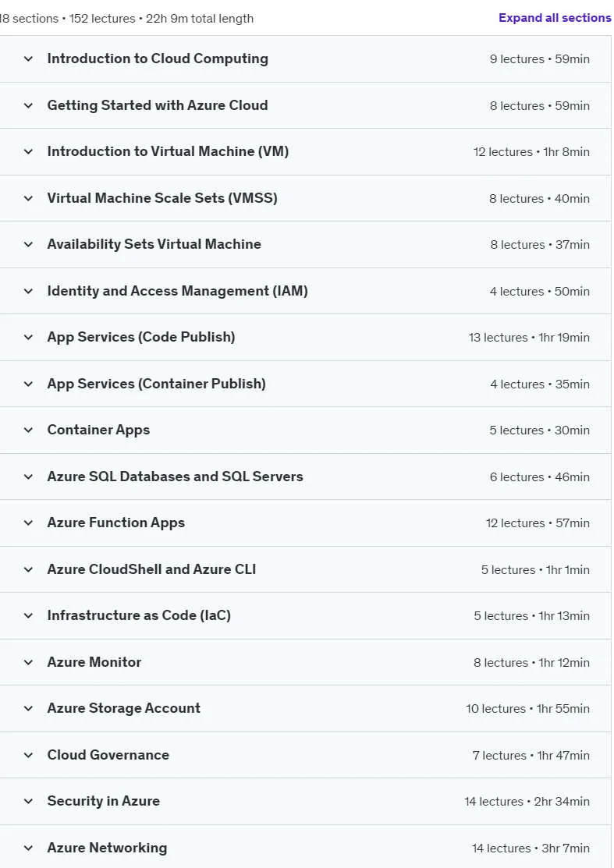The height and width of the screenshot is (868, 614).
Task: Open the Cloud Governance section title
Action: [108, 754]
